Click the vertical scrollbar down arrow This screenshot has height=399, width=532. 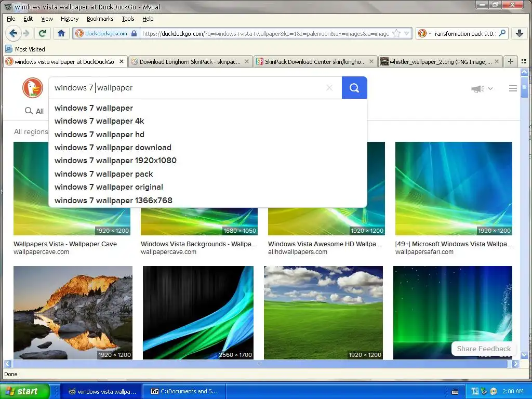point(524,355)
